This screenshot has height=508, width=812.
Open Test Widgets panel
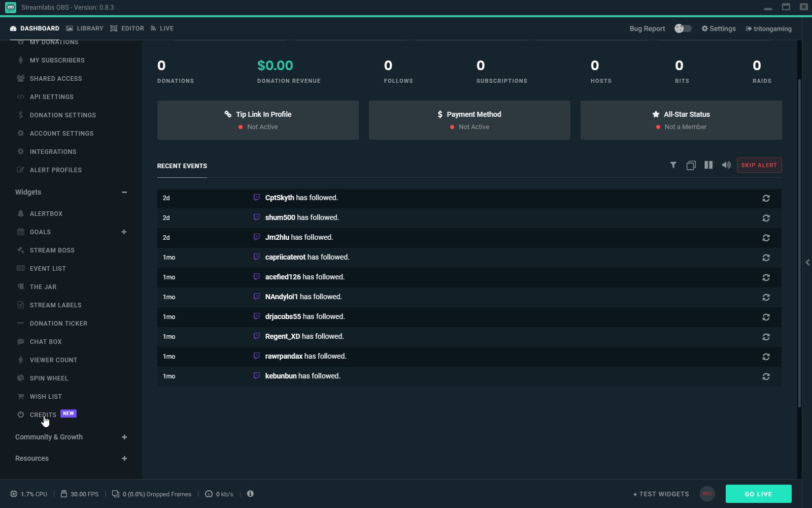(661, 494)
